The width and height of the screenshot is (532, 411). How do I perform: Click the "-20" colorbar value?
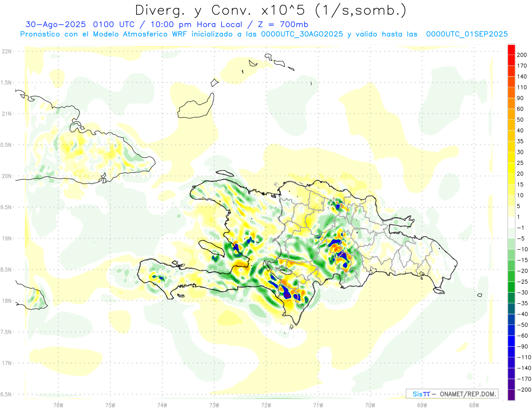click(x=522, y=271)
